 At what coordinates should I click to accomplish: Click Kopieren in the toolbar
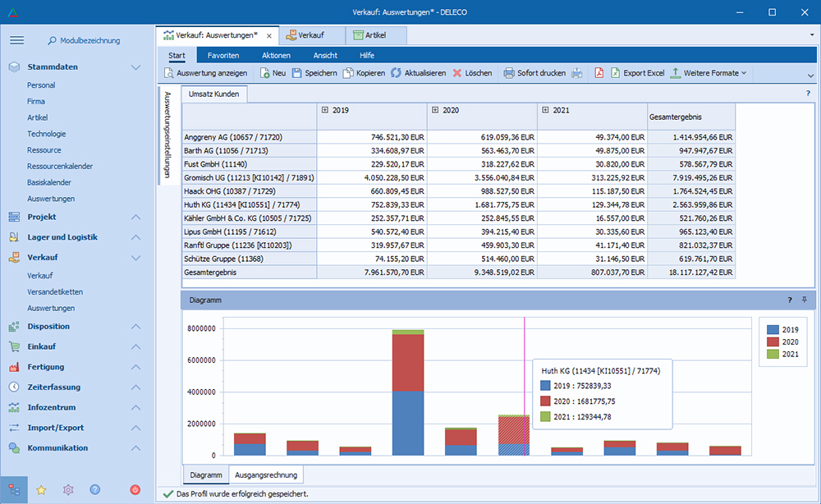[x=364, y=73]
